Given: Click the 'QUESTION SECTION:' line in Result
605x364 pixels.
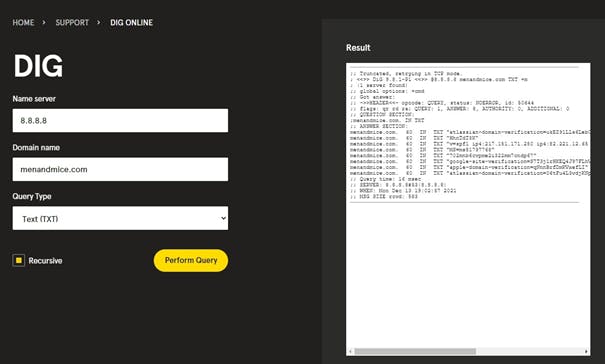Looking at the screenshot, I should (x=382, y=115).
